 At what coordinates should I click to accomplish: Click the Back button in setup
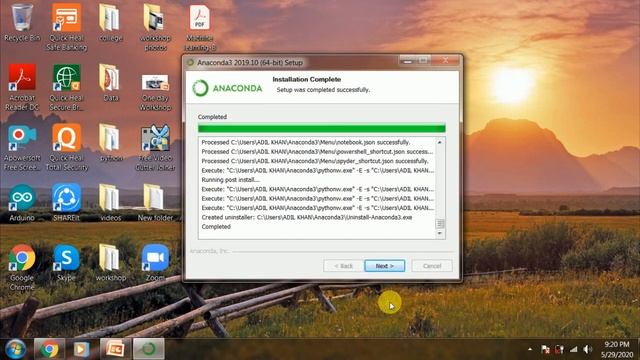click(343, 266)
